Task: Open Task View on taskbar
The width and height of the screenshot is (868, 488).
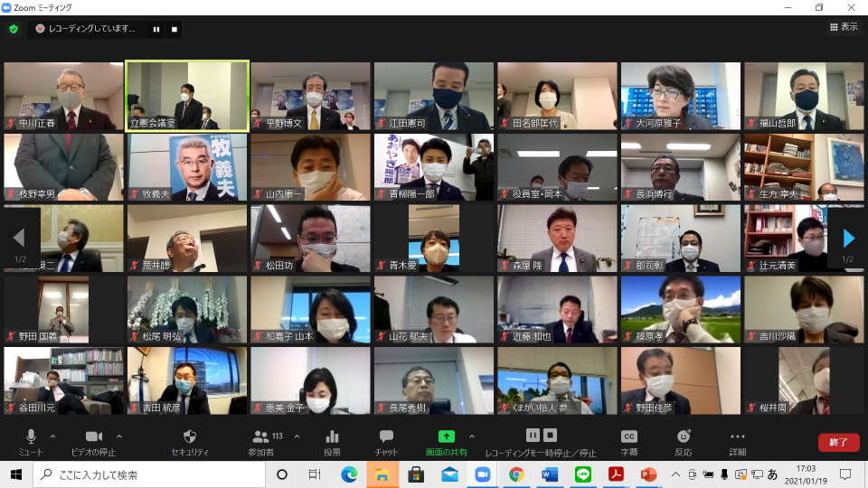Action: (x=315, y=474)
